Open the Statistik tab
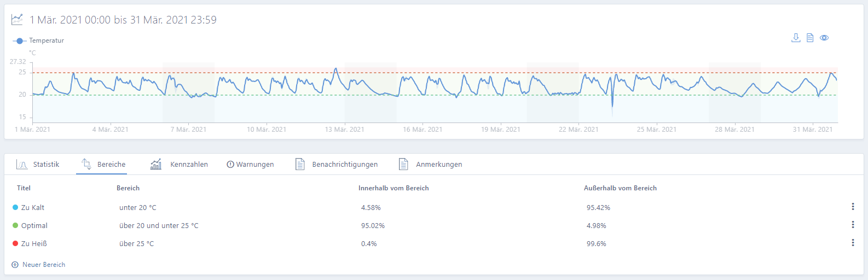Image resolution: width=868 pixels, height=280 pixels. tap(38, 164)
